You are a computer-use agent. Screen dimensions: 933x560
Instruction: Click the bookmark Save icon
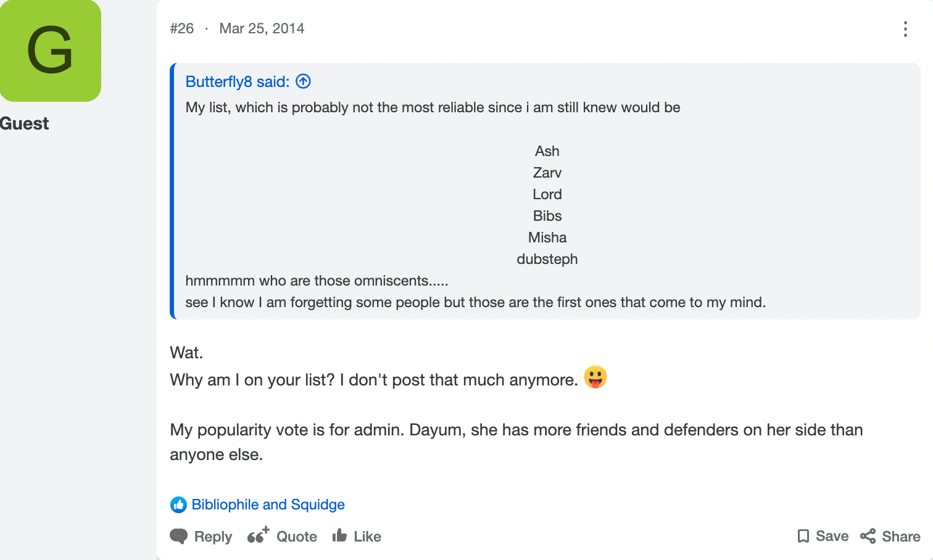coord(803,536)
